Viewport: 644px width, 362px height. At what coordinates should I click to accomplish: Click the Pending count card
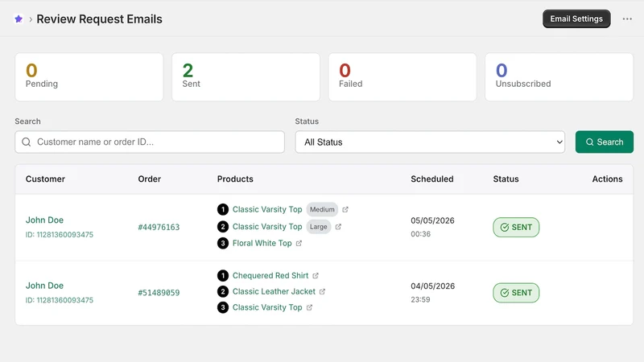(x=89, y=76)
